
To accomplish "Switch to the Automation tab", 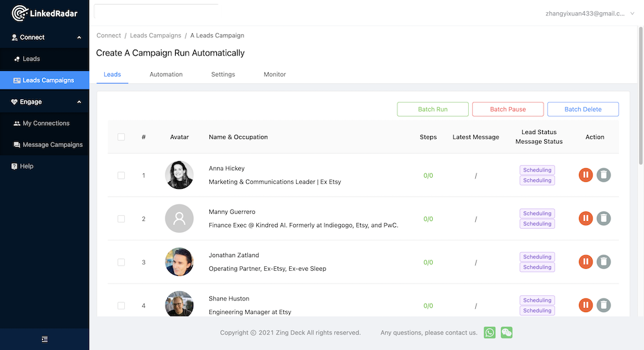I will tap(166, 74).
